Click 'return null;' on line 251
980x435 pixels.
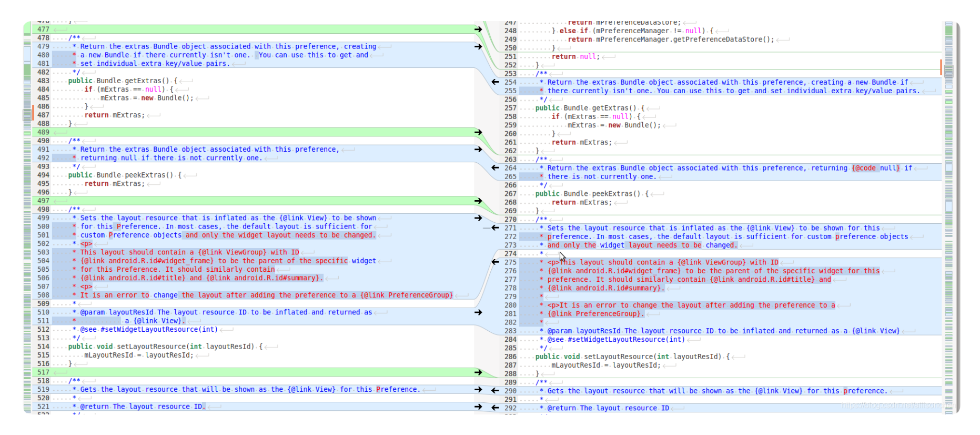575,57
